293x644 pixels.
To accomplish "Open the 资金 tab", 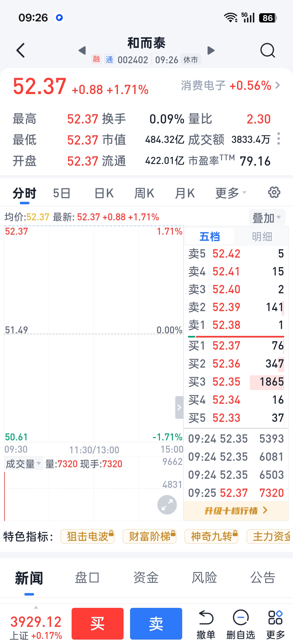I will tap(146, 578).
